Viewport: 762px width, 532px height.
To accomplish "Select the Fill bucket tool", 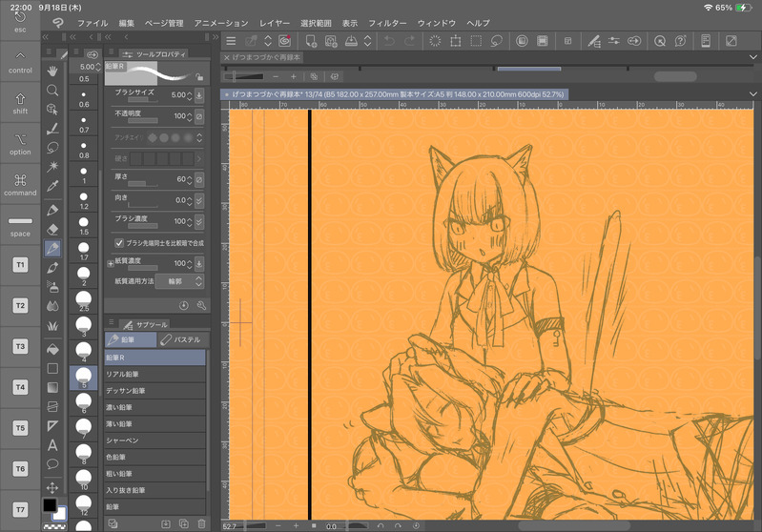I will (52, 349).
